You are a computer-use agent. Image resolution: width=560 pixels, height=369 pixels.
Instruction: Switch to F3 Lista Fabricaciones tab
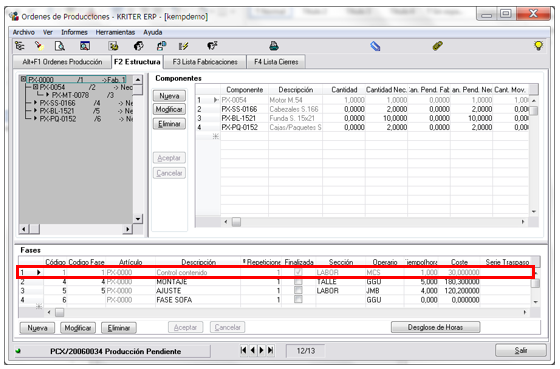205,62
